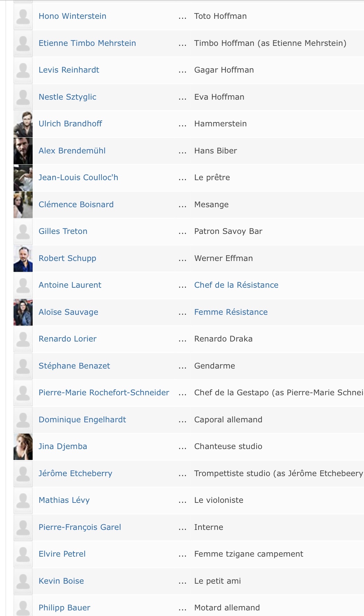The image size is (364, 616).
Task: Click Alex Brendemühl's profile photo
Action: click(23, 151)
